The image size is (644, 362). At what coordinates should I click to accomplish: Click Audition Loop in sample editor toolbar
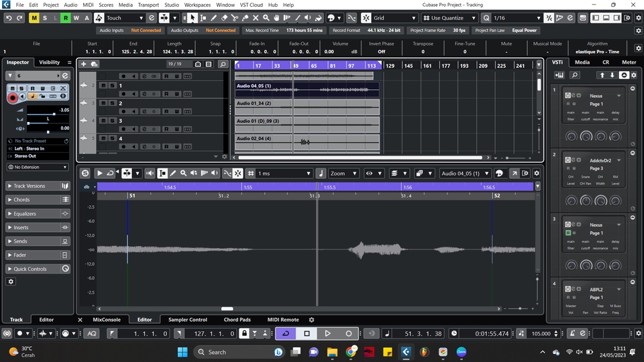pos(110,173)
